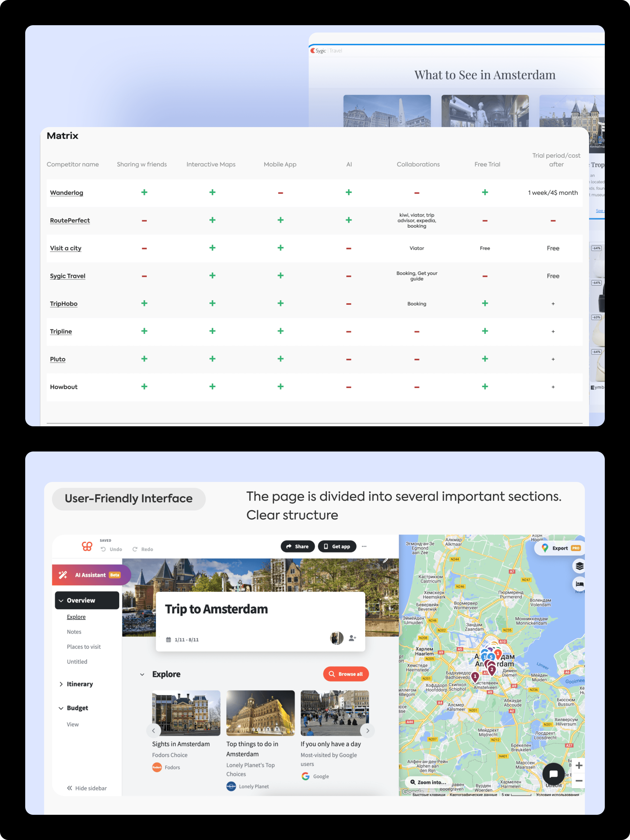Open the three-dots more options menu
The image size is (630, 840).
click(364, 547)
